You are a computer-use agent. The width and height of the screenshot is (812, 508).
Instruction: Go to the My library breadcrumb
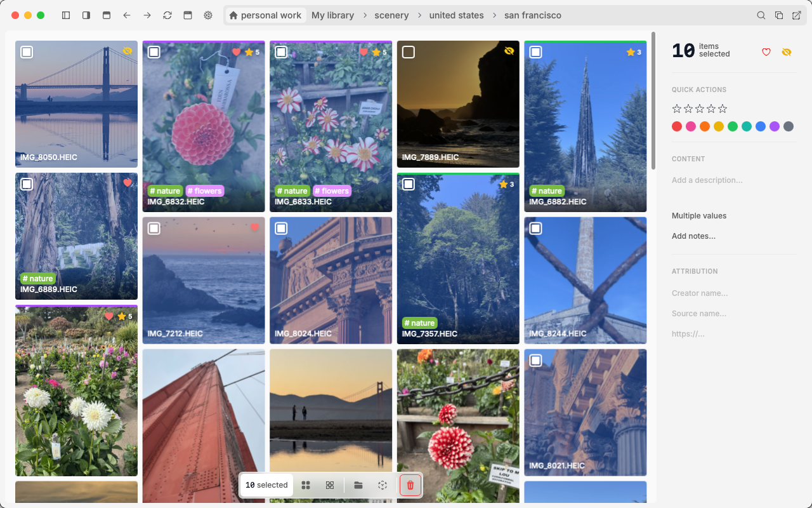(332, 15)
